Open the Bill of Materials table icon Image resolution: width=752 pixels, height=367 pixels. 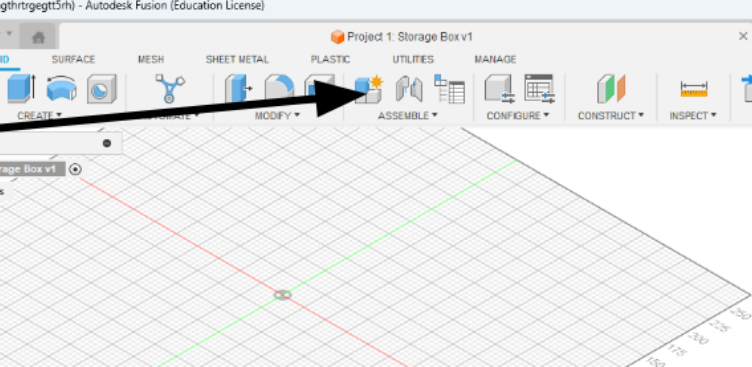[449, 89]
